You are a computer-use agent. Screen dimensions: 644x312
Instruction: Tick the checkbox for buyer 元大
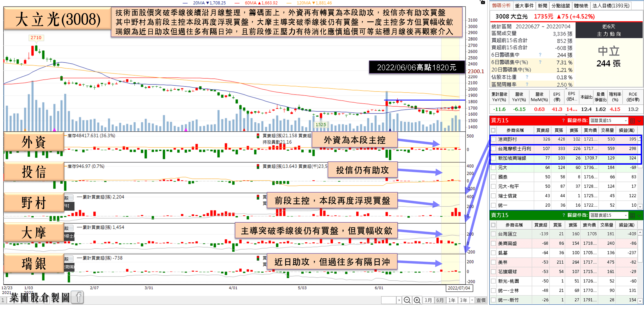point(493,168)
